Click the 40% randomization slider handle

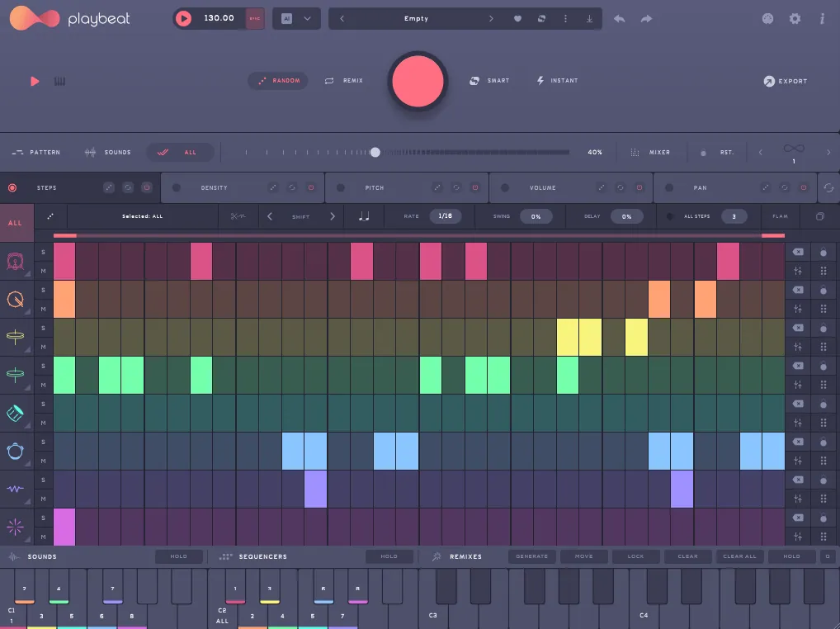(375, 152)
